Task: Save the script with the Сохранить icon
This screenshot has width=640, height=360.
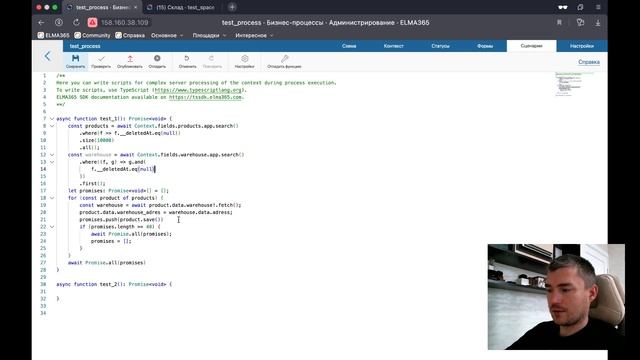Action: click(76, 61)
